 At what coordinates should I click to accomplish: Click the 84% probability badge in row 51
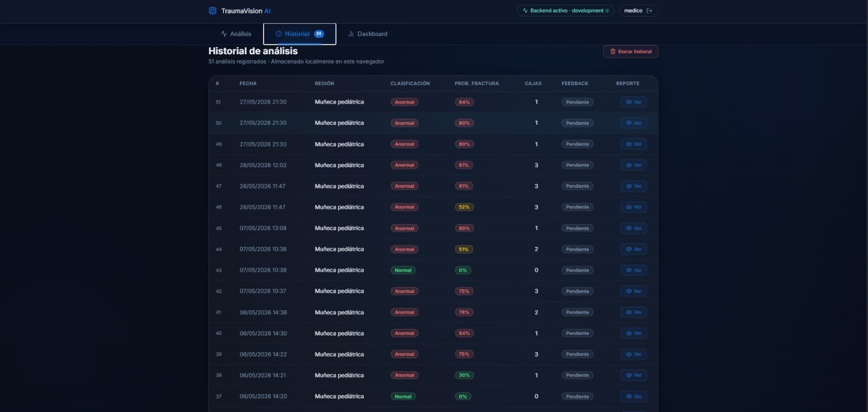click(x=464, y=102)
